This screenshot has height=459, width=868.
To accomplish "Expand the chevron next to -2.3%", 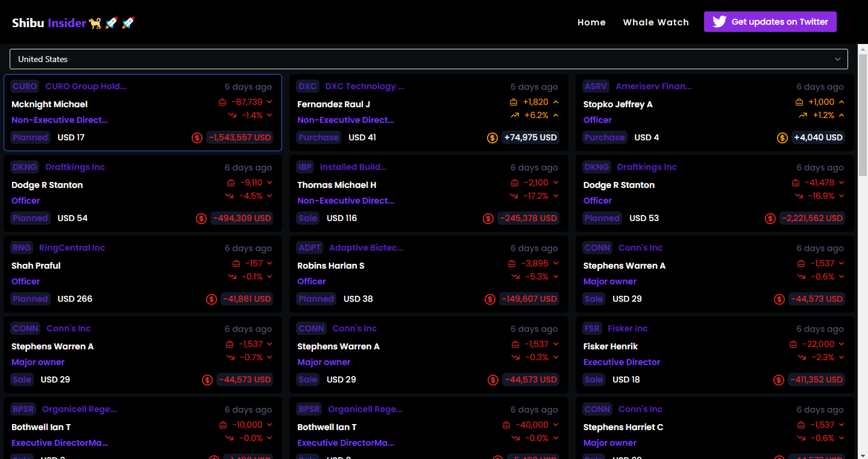I will tap(841, 357).
